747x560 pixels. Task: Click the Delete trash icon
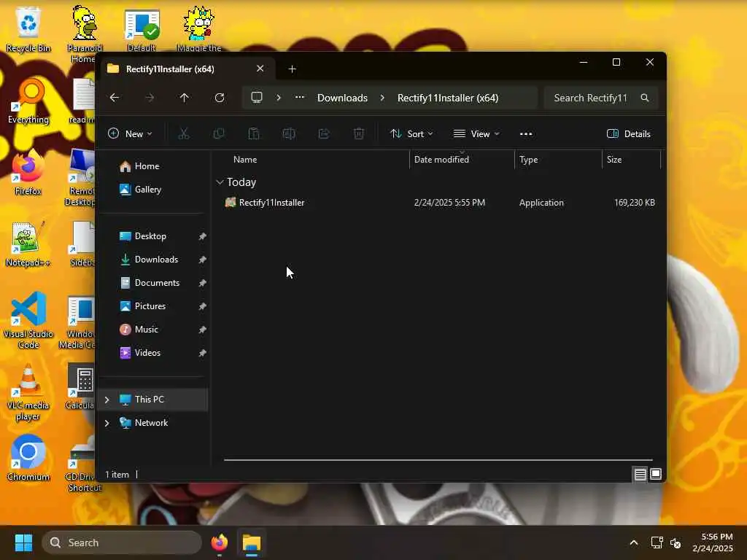[x=359, y=134]
